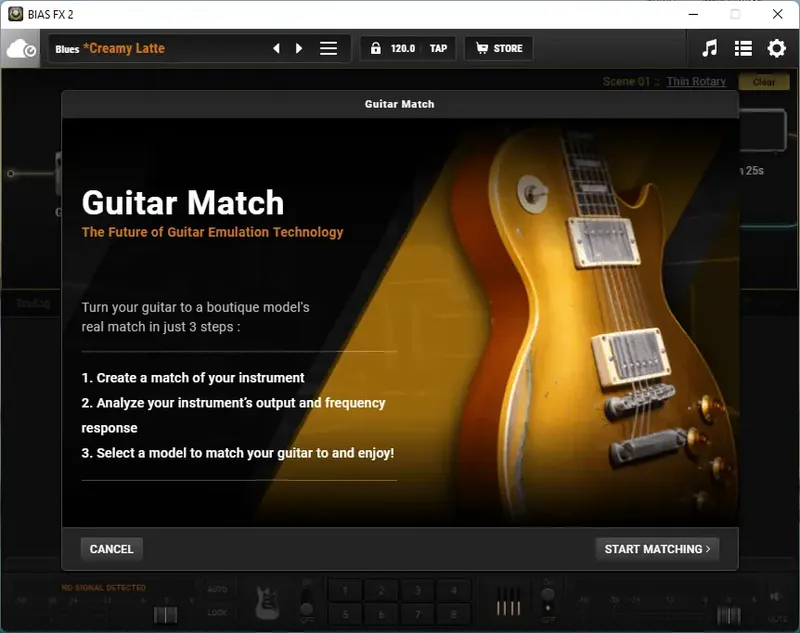Switch the output EQ on/off toggle
This screenshot has height=633, width=800.
(547, 602)
